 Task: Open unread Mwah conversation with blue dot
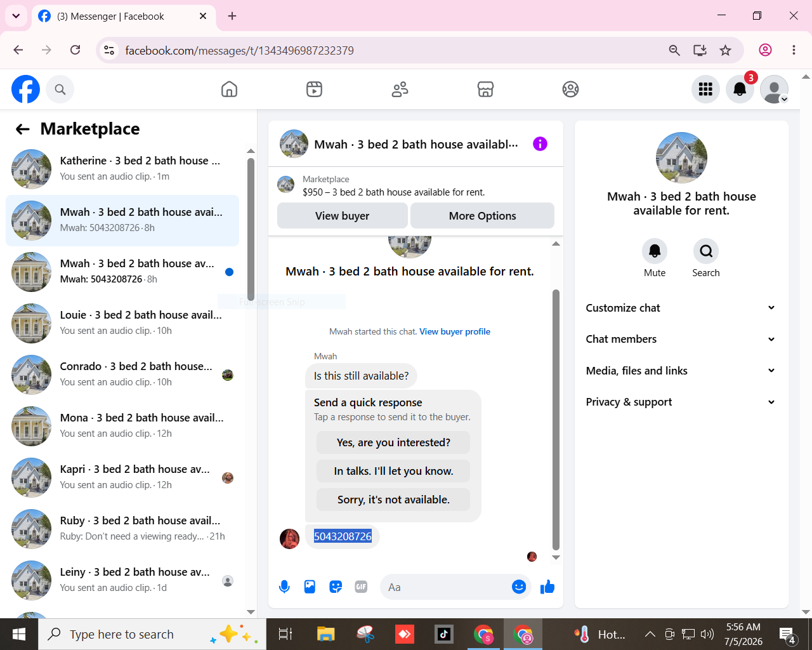pyautogui.click(x=122, y=272)
